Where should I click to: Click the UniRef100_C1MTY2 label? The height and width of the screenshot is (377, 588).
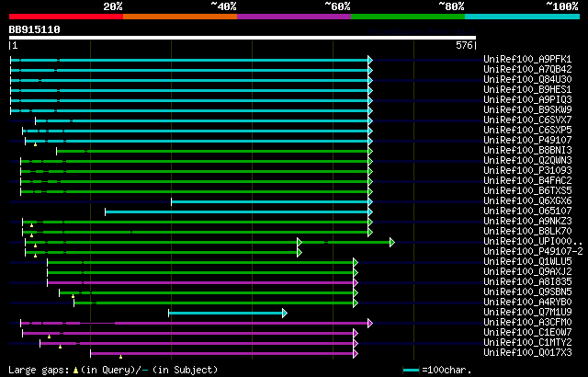tap(527, 343)
